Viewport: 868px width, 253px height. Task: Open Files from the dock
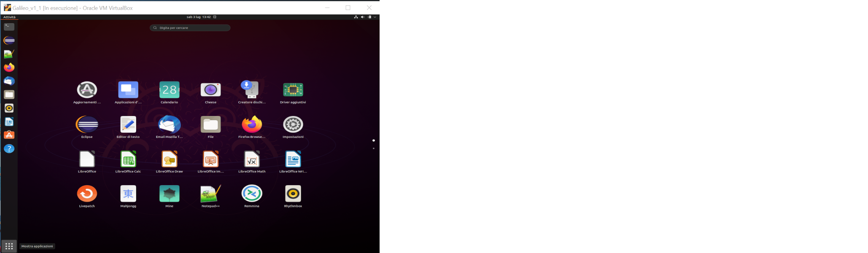[x=9, y=94]
